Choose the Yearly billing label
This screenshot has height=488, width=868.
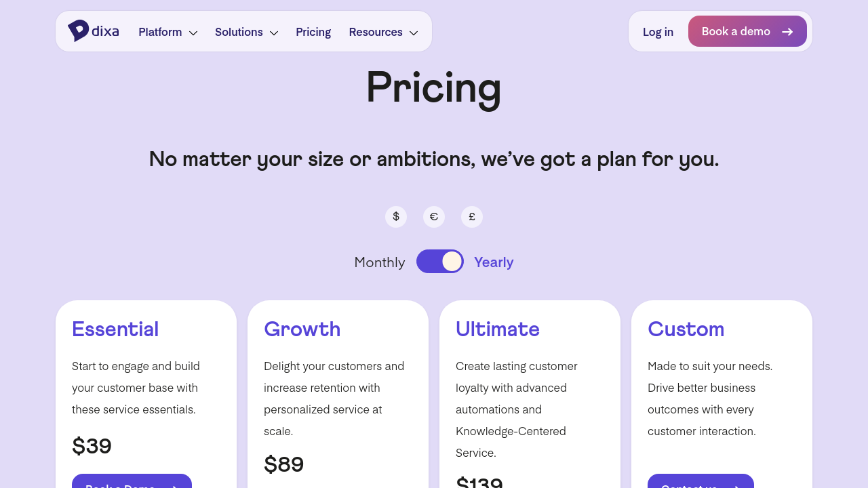[494, 262]
